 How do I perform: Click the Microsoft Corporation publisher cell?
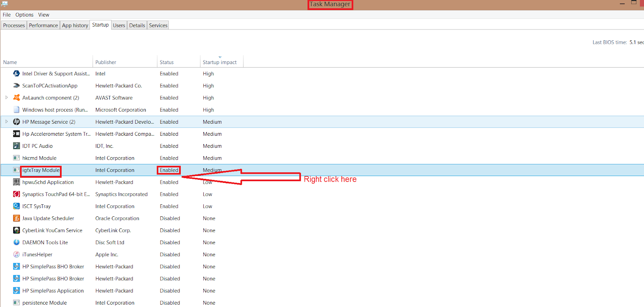pos(121,110)
